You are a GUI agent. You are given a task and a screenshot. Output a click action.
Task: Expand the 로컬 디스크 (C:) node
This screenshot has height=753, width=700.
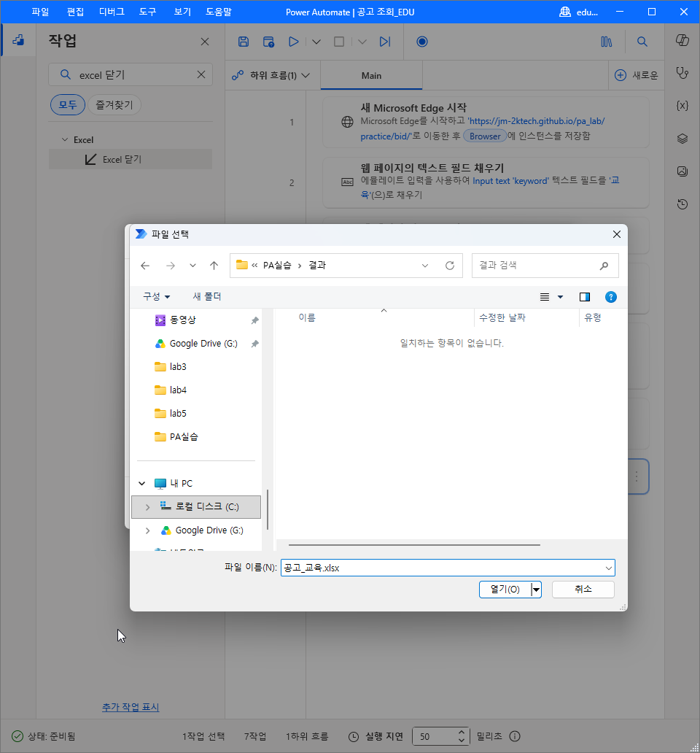(148, 506)
